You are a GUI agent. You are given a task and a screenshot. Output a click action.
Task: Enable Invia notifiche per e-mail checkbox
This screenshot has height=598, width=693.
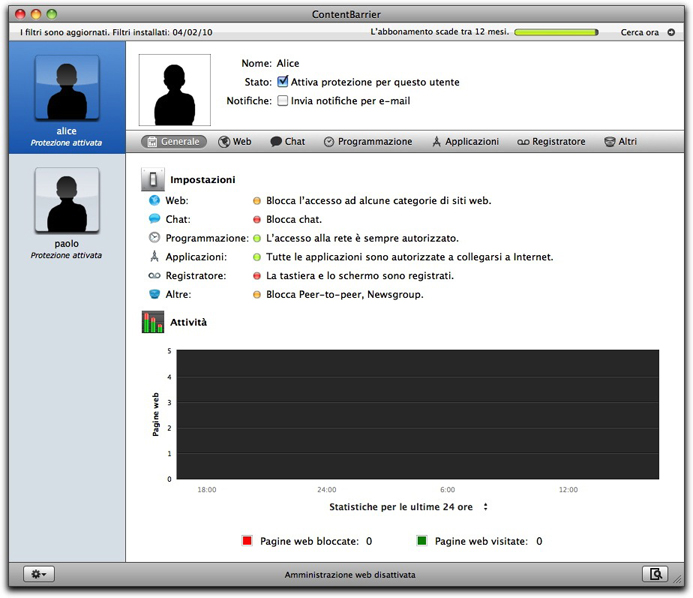[x=282, y=101]
